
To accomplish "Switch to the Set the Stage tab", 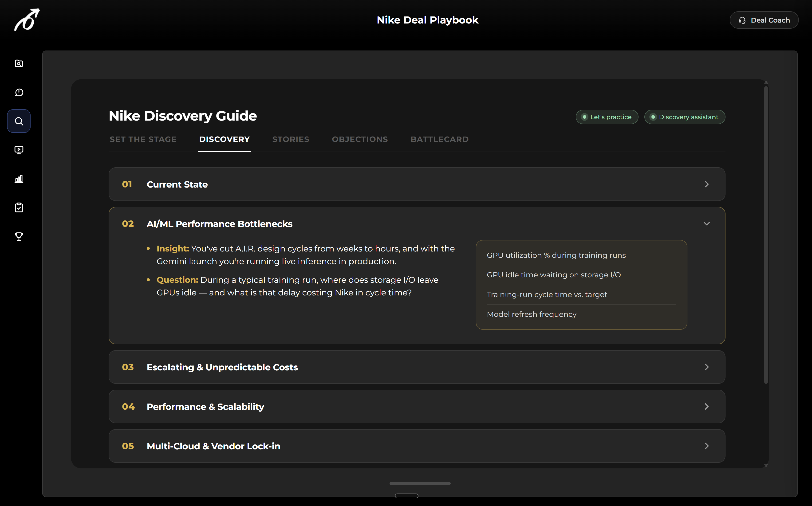I will (x=143, y=139).
